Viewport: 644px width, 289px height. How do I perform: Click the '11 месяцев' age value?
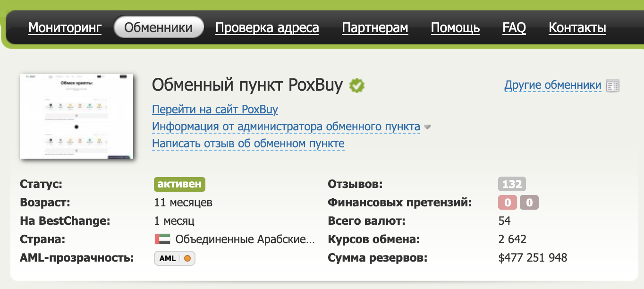pos(183,203)
